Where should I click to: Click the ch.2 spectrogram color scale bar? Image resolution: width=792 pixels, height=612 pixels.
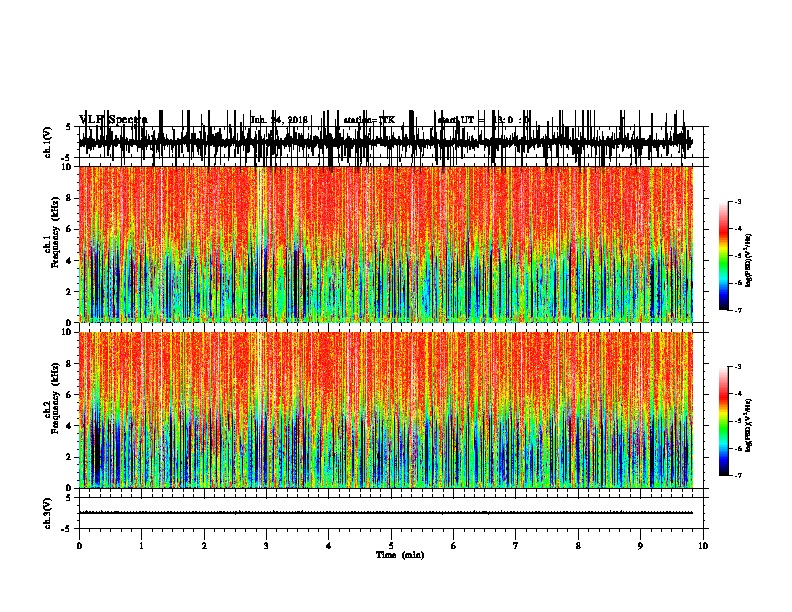pos(724,421)
